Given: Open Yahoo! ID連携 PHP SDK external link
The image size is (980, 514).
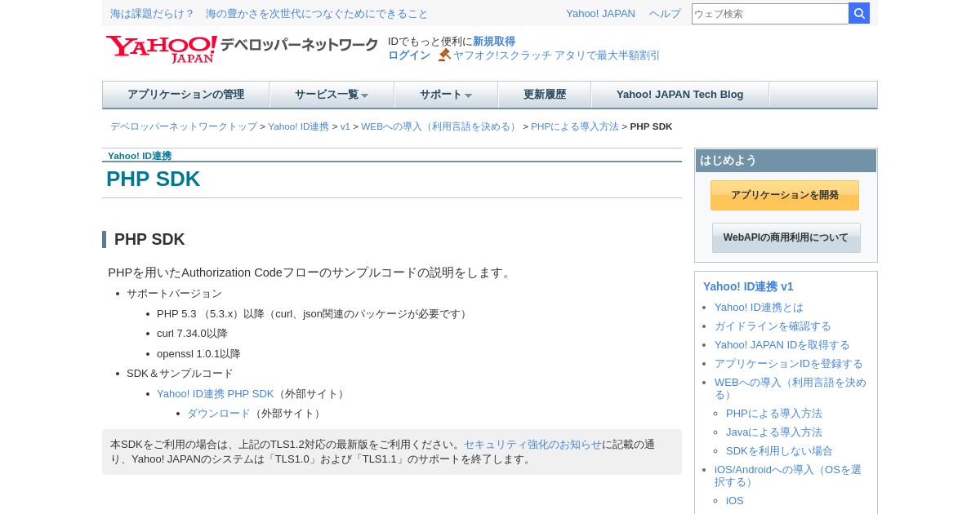Looking at the screenshot, I should [216, 394].
